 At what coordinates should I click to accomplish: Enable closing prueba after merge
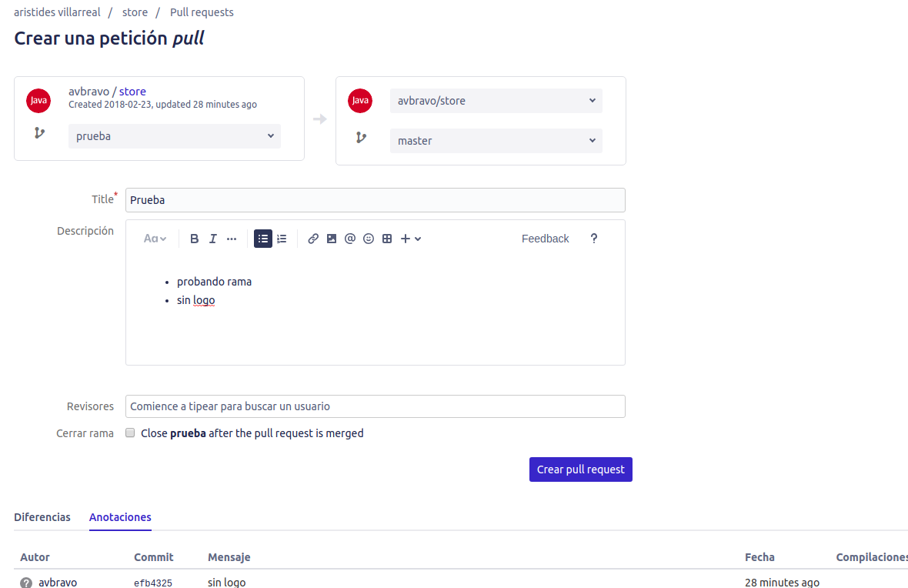point(130,433)
